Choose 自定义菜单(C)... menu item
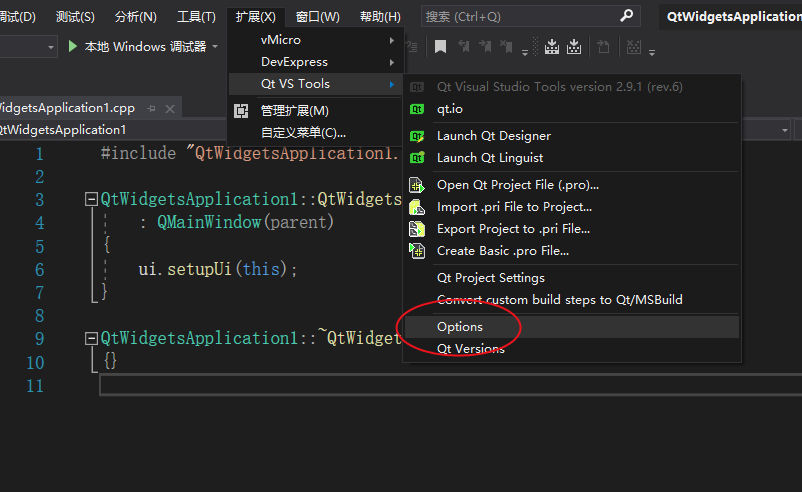The height and width of the screenshot is (492, 802). click(316, 133)
